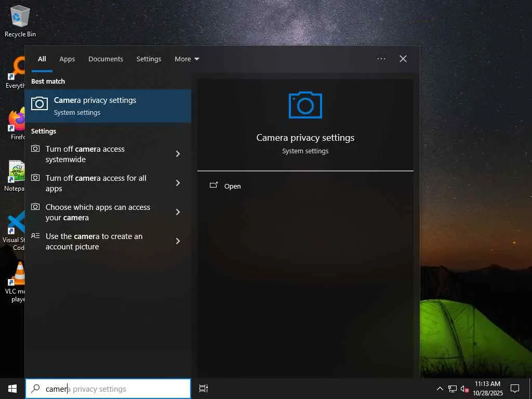Click the magnifier icon in search box
The height and width of the screenshot is (399, 532).
point(35,389)
